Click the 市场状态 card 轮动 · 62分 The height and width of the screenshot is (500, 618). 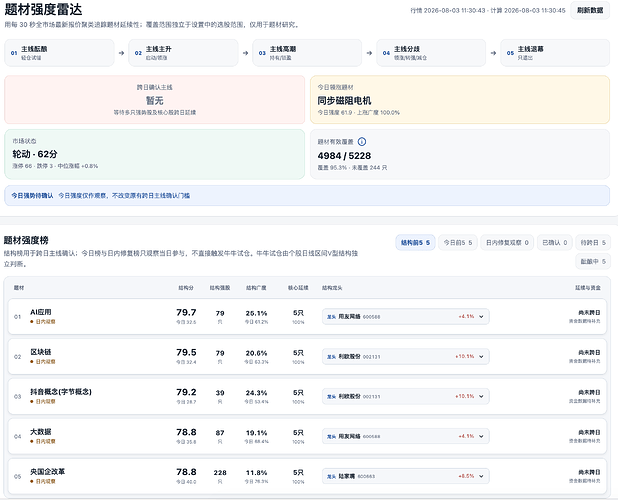(x=154, y=154)
